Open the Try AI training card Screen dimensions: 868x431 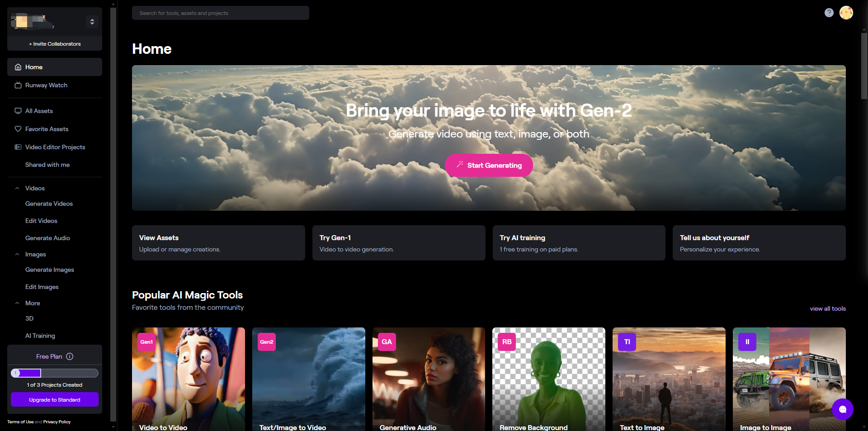579,243
